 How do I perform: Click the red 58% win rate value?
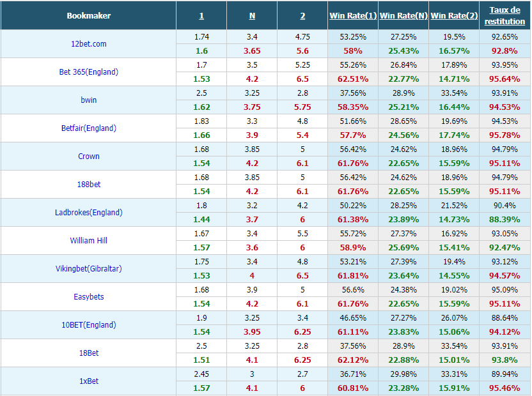click(x=353, y=51)
